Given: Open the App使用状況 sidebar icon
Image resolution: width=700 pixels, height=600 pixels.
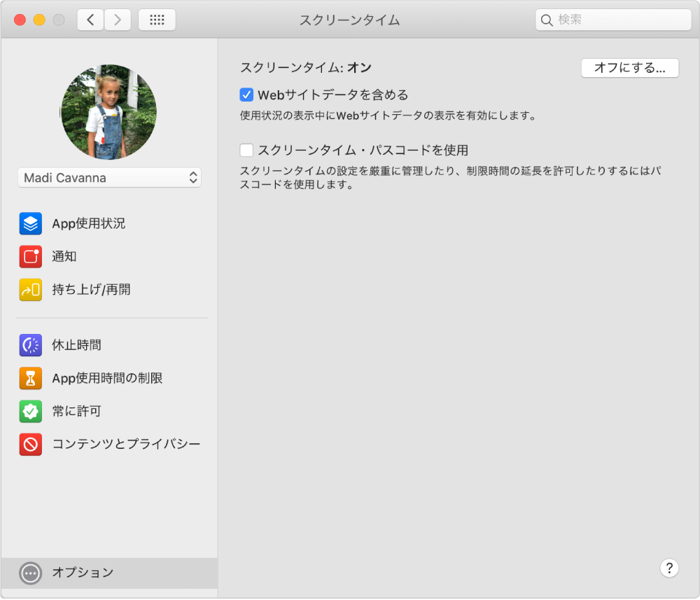Looking at the screenshot, I should pos(30,223).
